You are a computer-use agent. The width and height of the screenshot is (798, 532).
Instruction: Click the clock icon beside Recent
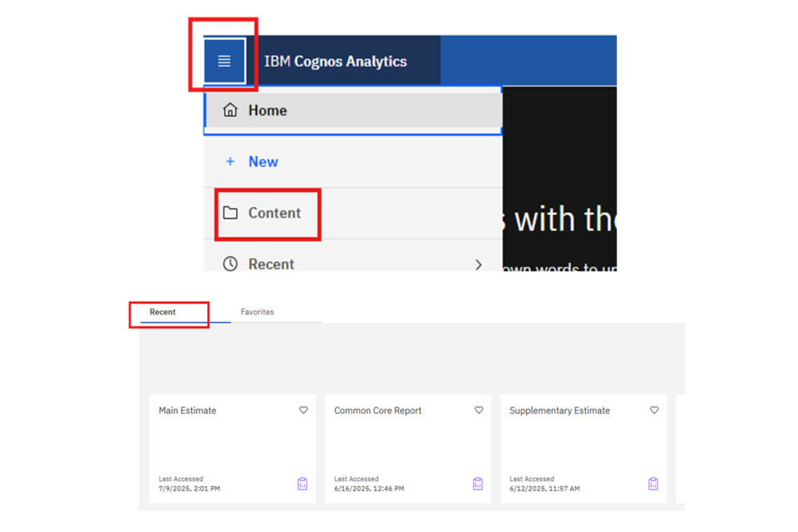point(230,264)
